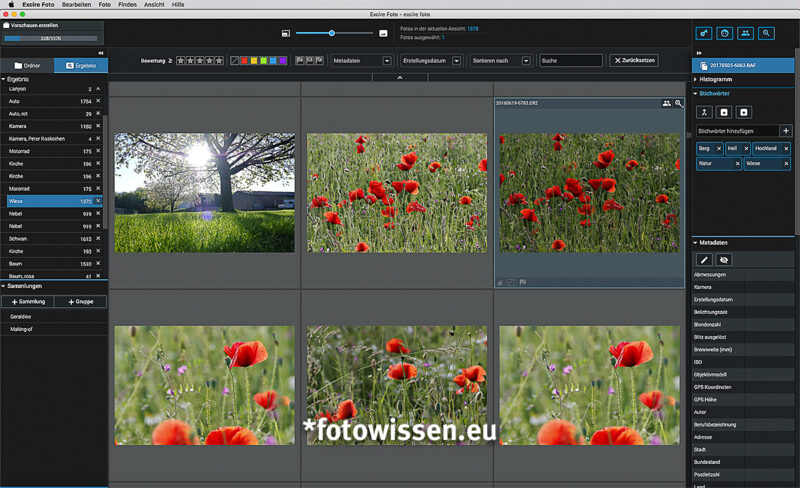Close the Wiese result row with its X
This screenshot has height=488, width=800.
pyautogui.click(x=98, y=201)
